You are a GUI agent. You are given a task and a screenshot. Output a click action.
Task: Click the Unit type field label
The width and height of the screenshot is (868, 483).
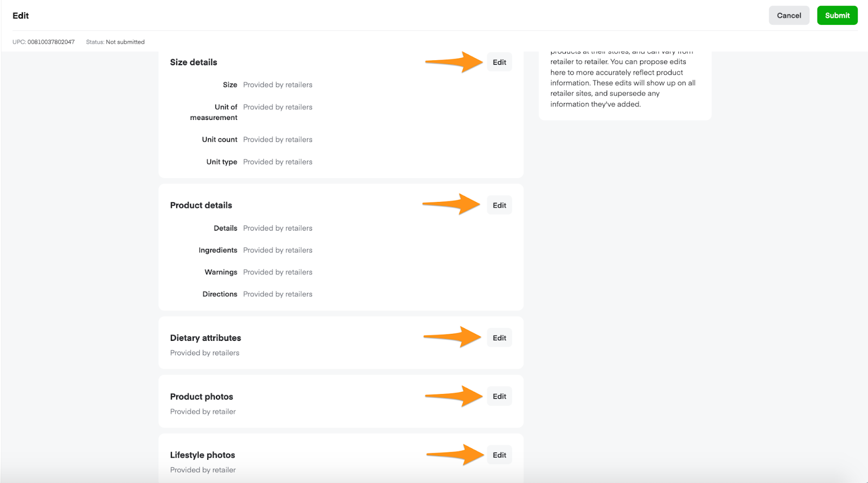click(x=221, y=161)
